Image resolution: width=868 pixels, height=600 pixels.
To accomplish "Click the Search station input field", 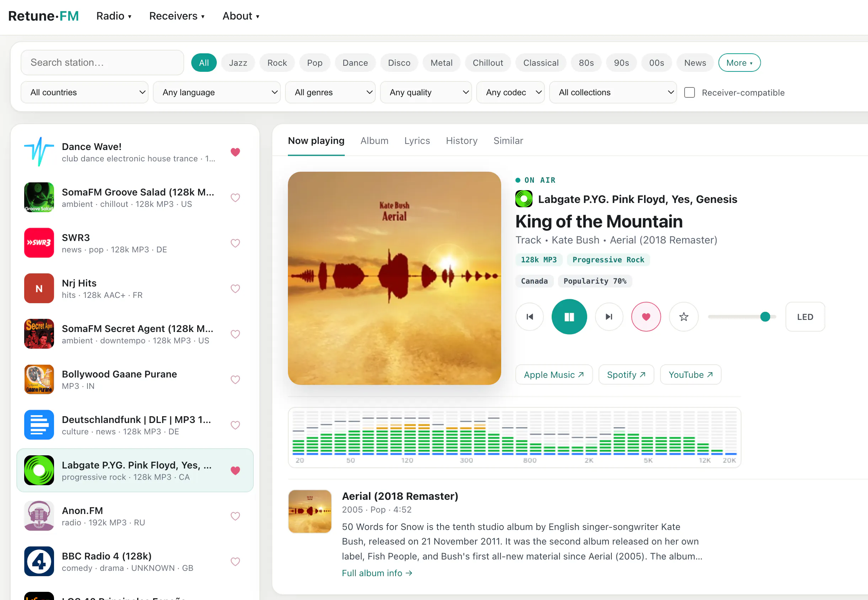I will point(102,63).
